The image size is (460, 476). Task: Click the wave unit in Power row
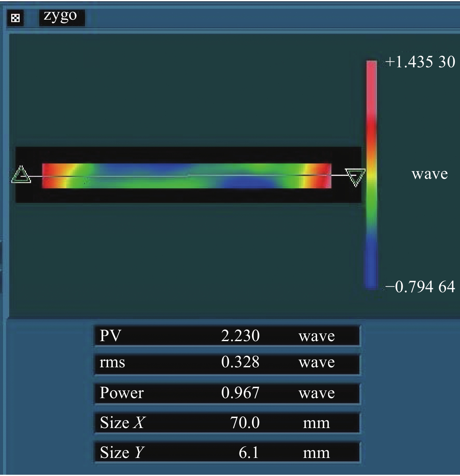[x=317, y=393]
